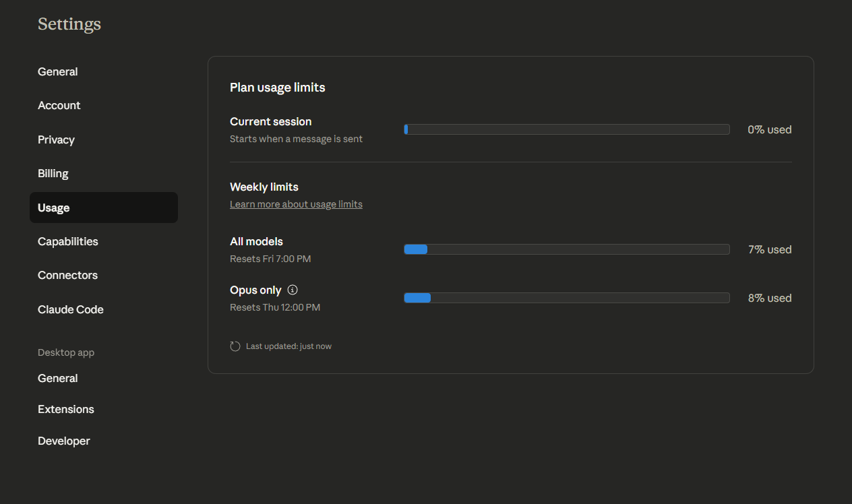The image size is (852, 504).
Task: Open the General settings section at top
Action: (58, 71)
